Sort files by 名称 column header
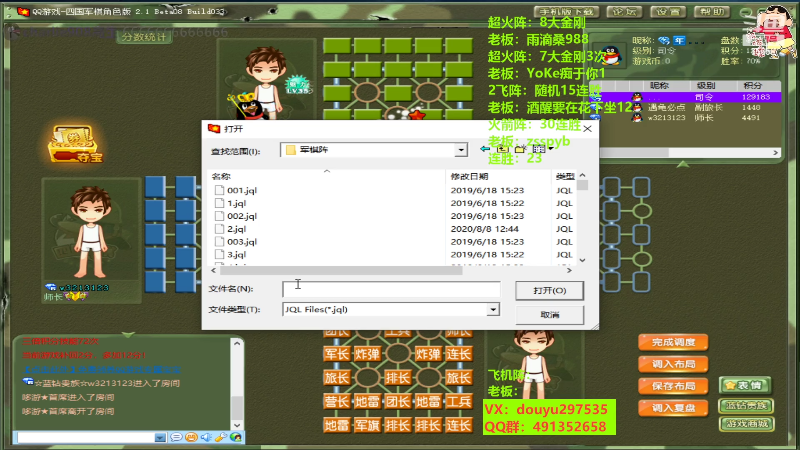 coord(221,176)
